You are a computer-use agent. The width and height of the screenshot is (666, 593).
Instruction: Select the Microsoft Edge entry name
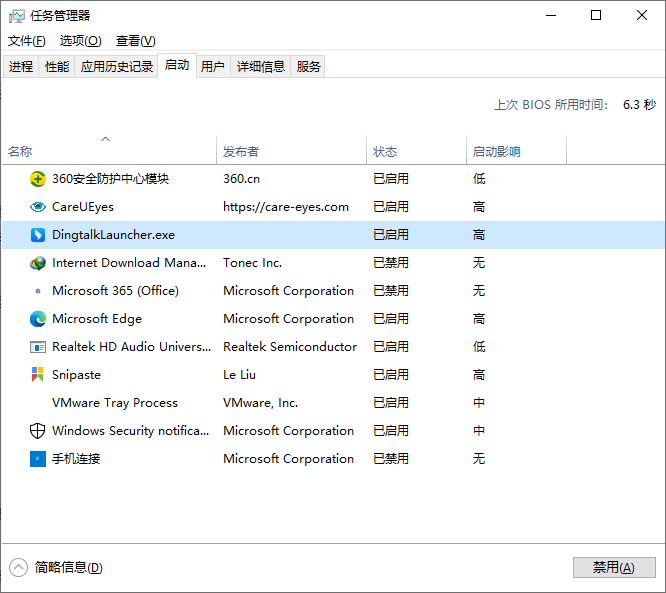point(97,319)
